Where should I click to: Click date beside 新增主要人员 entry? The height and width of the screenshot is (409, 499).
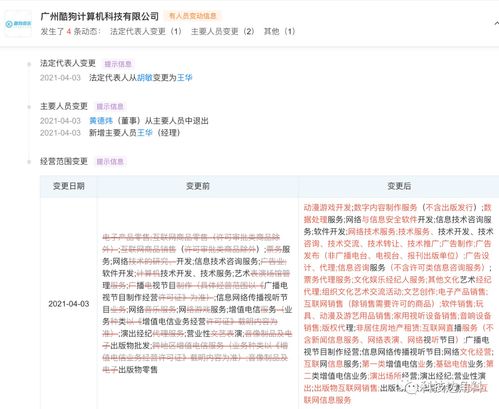pyautogui.click(x=60, y=133)
